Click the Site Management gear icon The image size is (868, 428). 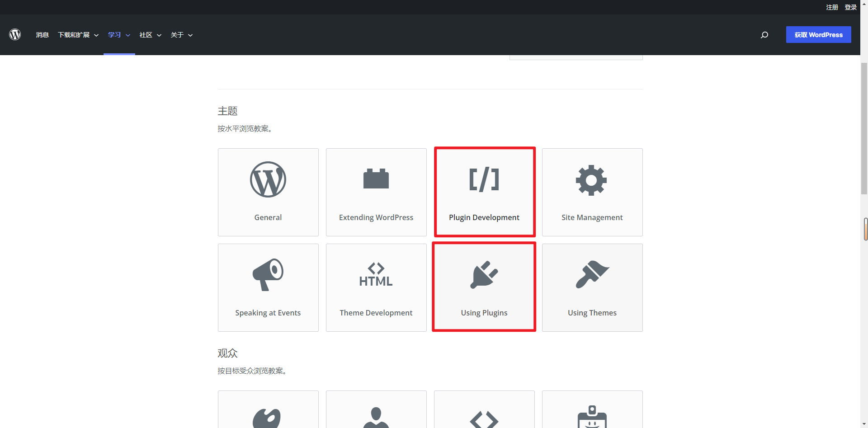pos(592,180)
